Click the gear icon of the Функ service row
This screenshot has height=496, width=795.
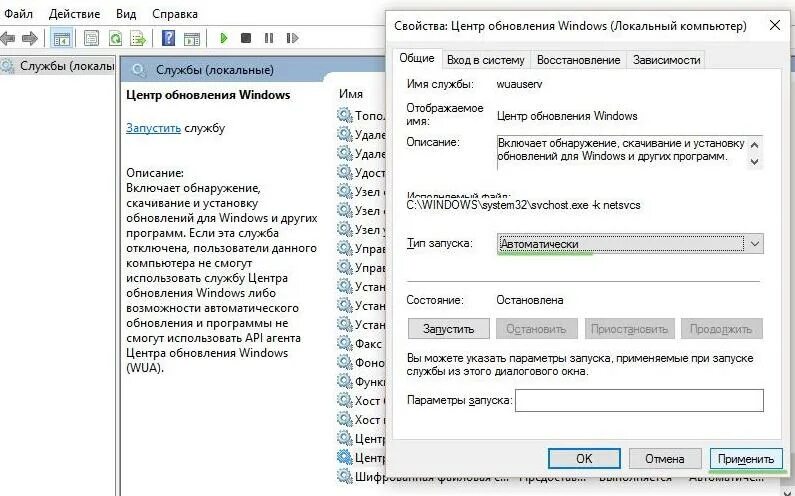345,381
